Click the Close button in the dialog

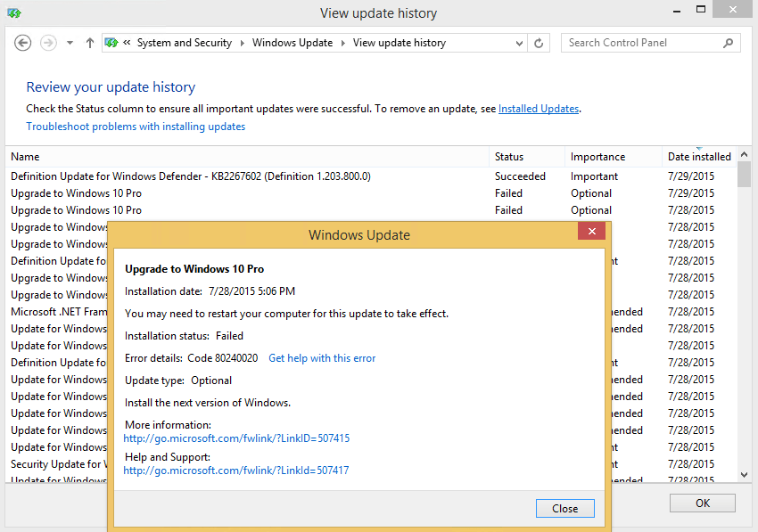click(x=565, y=508)
